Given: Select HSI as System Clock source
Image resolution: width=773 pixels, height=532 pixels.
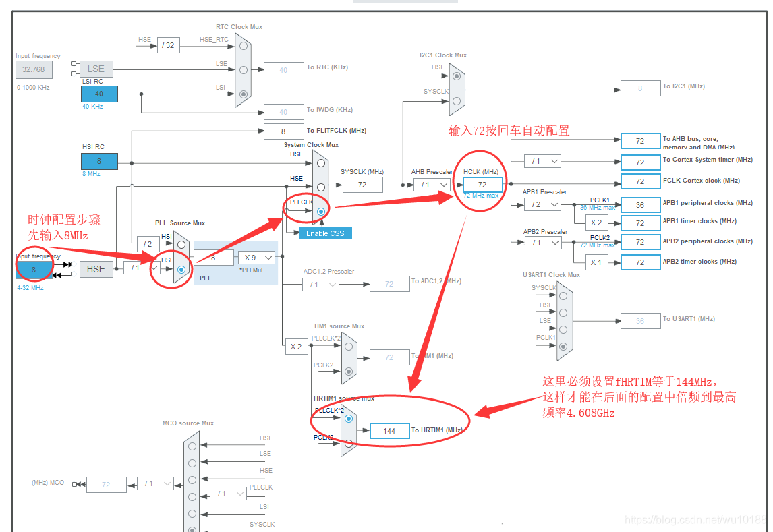Looking at the screenshot, I should coord(321,163).
